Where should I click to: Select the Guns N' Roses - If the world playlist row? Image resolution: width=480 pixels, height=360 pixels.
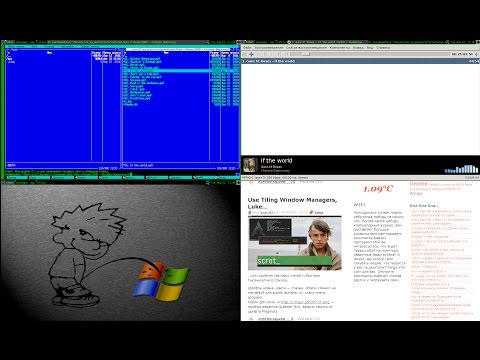tap(360, 61)
